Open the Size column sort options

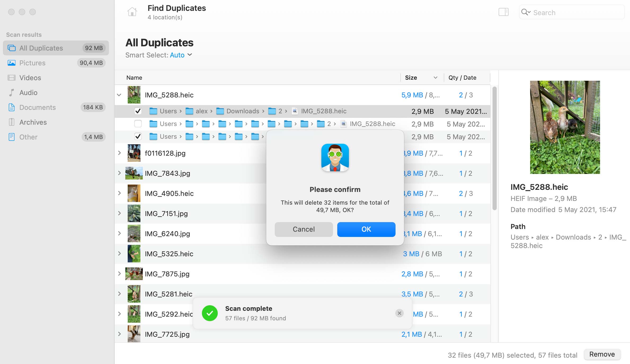[x=435, y=78]
